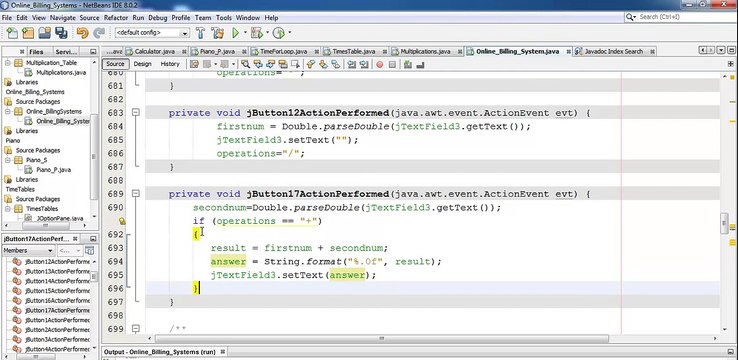
Task: Open the Debug menu
Action: point(158,17)
